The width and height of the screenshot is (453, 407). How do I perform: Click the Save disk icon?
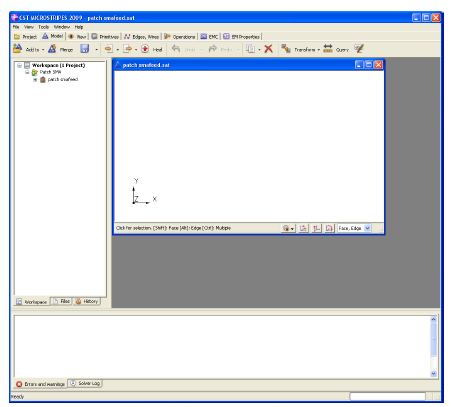click(x=85, y=49)
